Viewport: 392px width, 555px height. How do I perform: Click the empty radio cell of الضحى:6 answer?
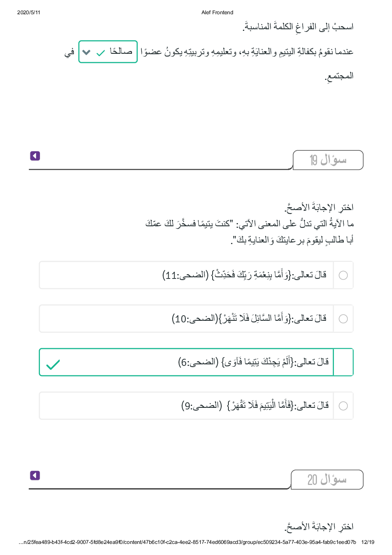pyautogui.click(x=343, y=362)
